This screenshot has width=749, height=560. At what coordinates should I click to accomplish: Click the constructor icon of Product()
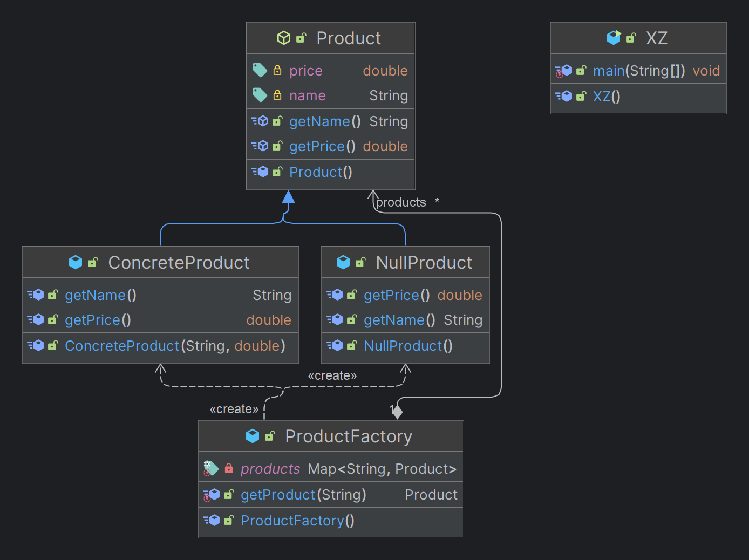(260, 172)
